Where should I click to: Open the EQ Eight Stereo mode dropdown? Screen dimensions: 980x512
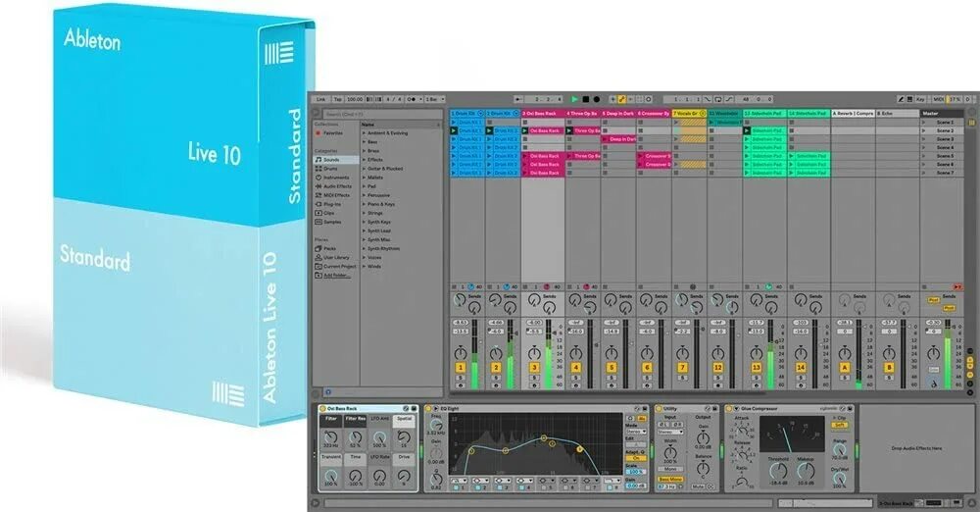[636, 432]
